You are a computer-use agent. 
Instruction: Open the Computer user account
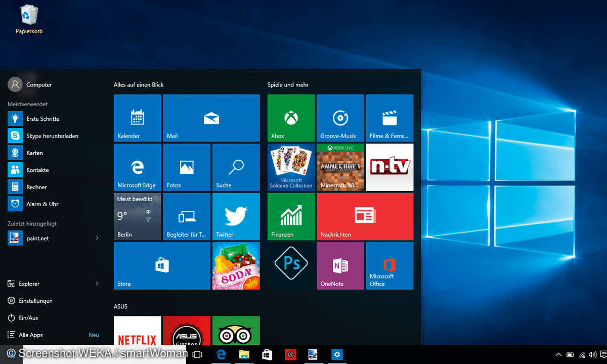[x=30, y=84]
